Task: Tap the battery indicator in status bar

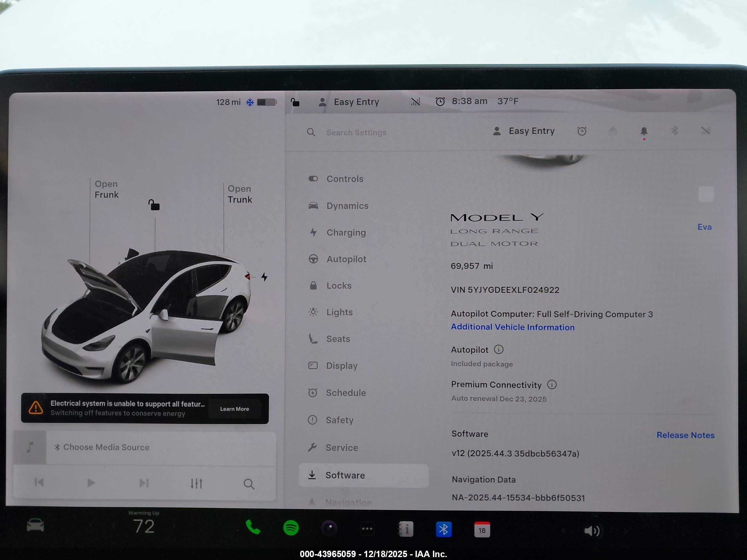Action: coord(267,102)
